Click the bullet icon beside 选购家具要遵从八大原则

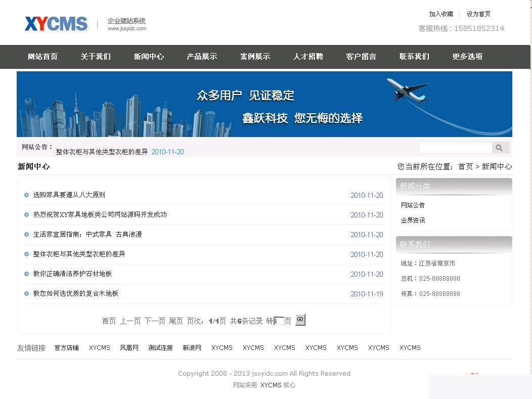tap(26, 195)
